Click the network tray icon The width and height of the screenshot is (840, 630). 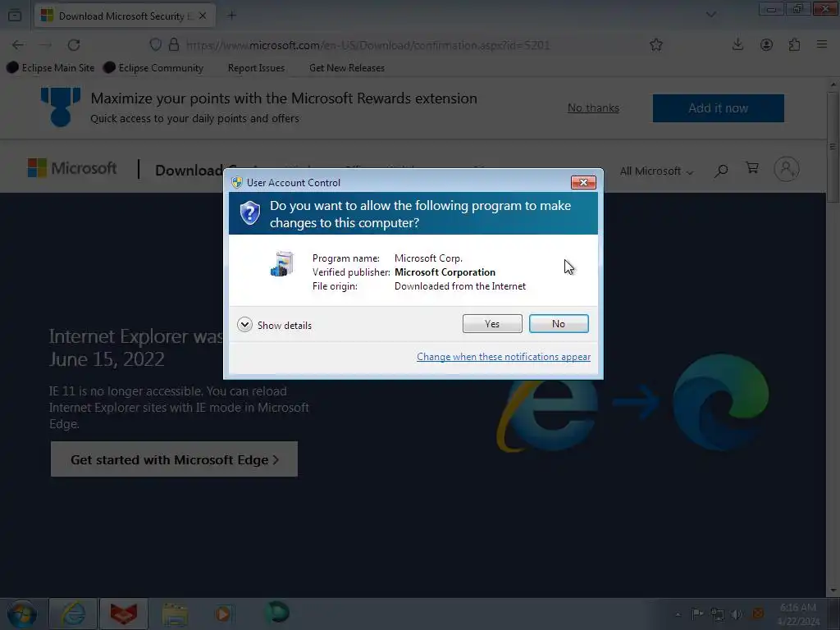(717, 614)
